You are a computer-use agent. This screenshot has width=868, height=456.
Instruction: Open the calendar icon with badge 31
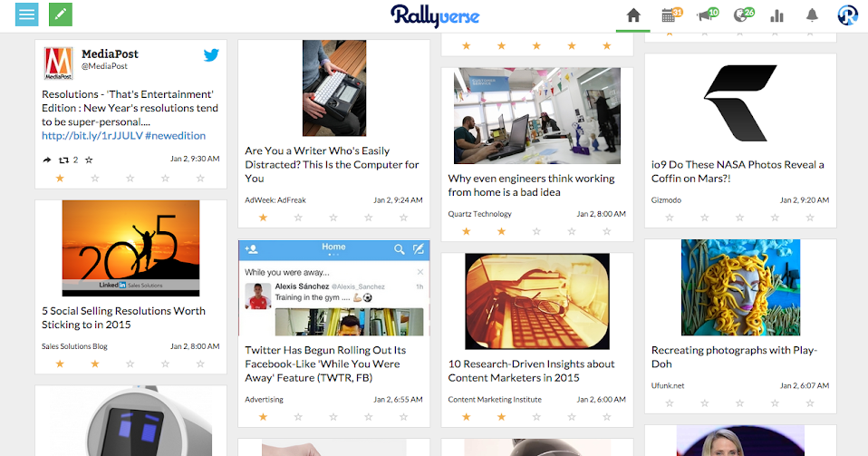[x=670, y=15]
